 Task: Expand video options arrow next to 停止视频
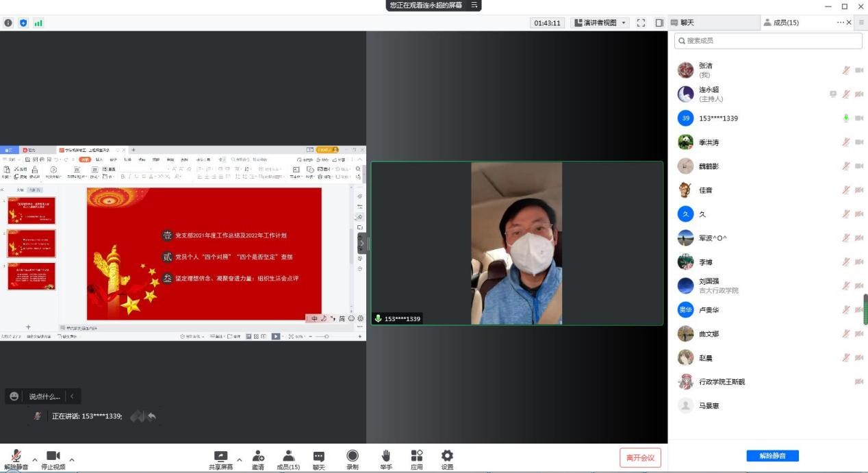click(71, 459)
